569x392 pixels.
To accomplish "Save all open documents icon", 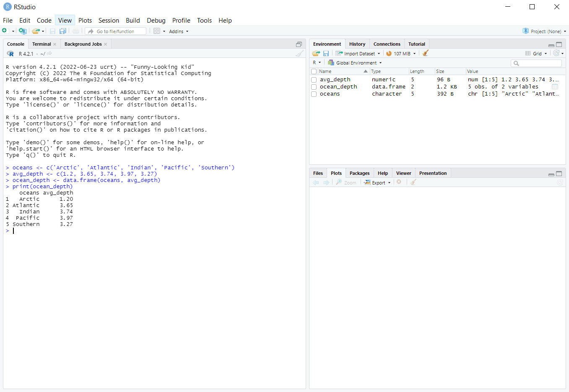I will [63, 31].
